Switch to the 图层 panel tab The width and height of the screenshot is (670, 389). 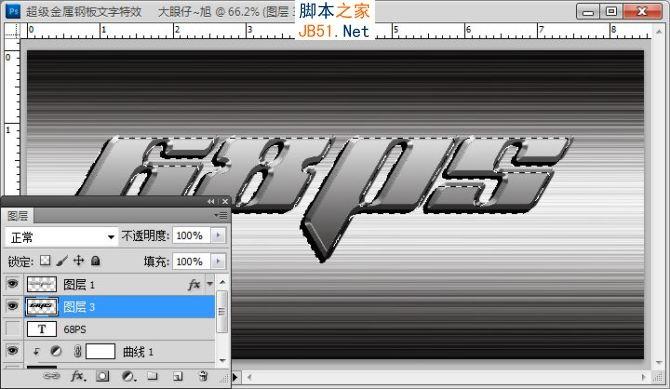point(18,215)
